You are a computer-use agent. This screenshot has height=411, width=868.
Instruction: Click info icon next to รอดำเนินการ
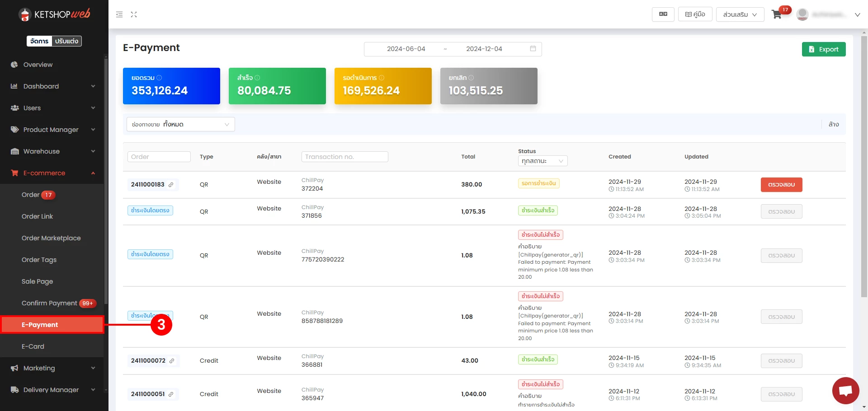point(382,78)
